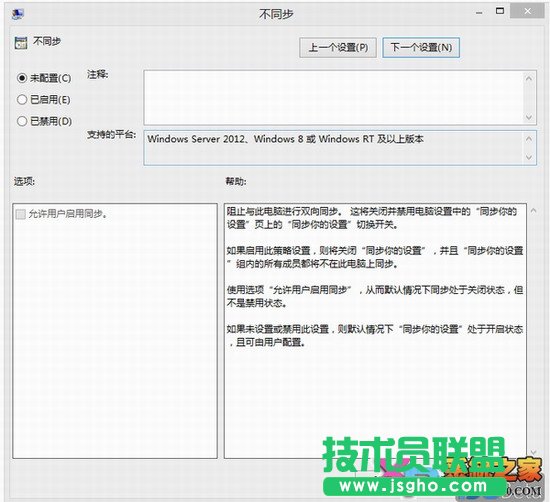550x502 pixels.
Task: Click the 帮助: label
Action: (236, 181)
